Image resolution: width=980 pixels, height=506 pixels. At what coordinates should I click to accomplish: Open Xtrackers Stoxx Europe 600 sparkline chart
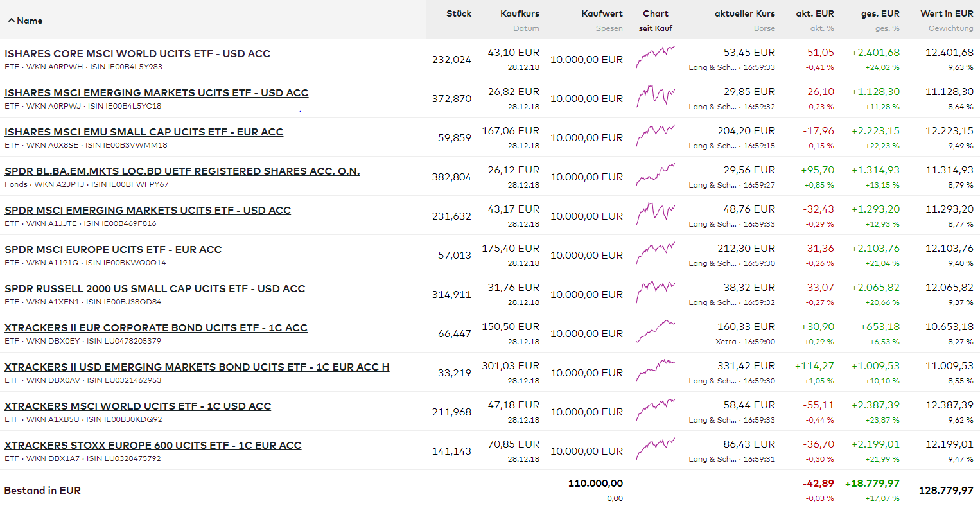(x=656, y=448)
